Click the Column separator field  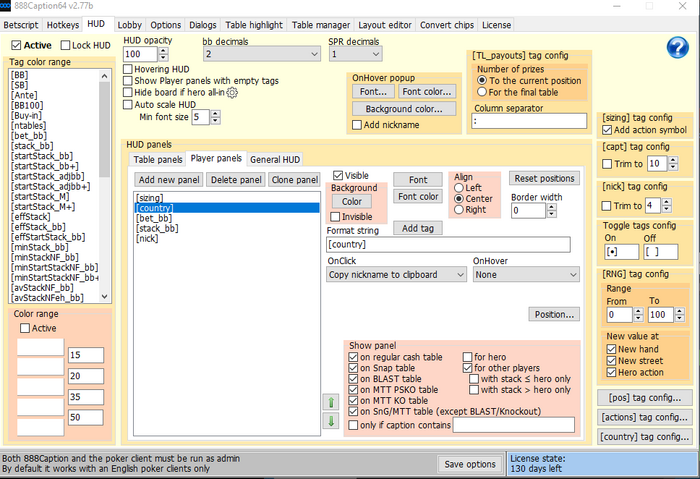pos(529,121)
